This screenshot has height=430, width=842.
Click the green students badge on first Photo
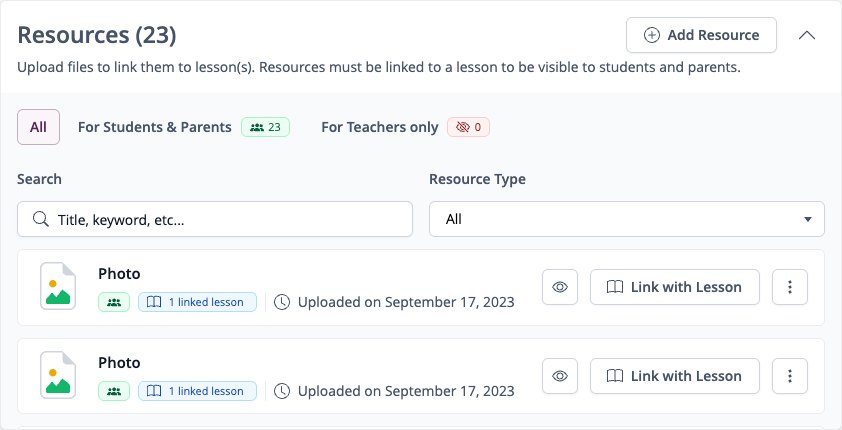pos(114,302)
